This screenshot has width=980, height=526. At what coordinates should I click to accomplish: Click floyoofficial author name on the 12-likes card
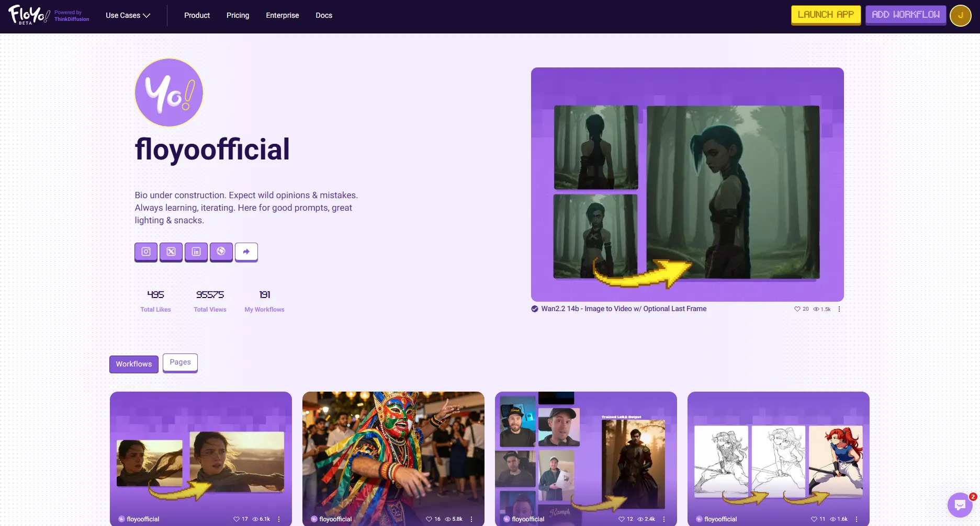[x=528, y=519]
